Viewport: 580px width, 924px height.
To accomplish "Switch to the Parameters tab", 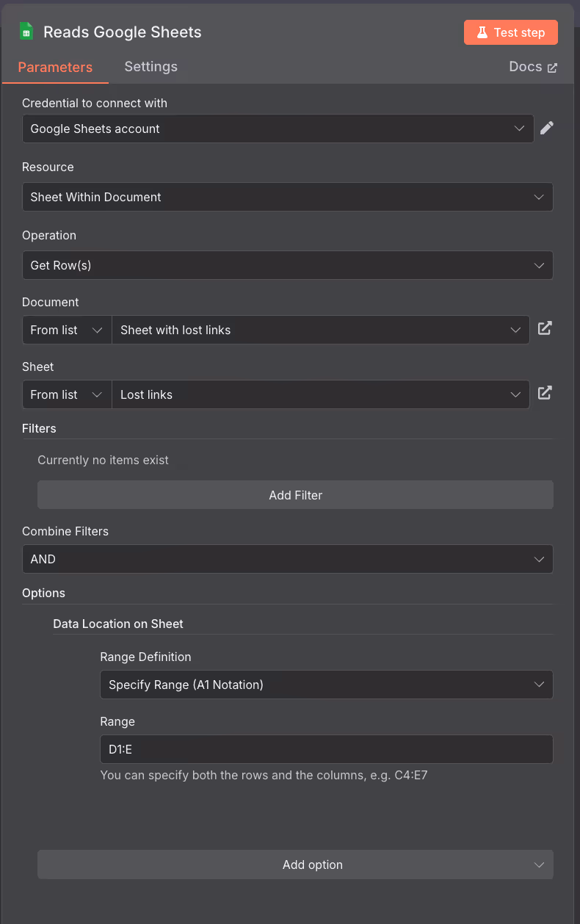I will point(55,67).
